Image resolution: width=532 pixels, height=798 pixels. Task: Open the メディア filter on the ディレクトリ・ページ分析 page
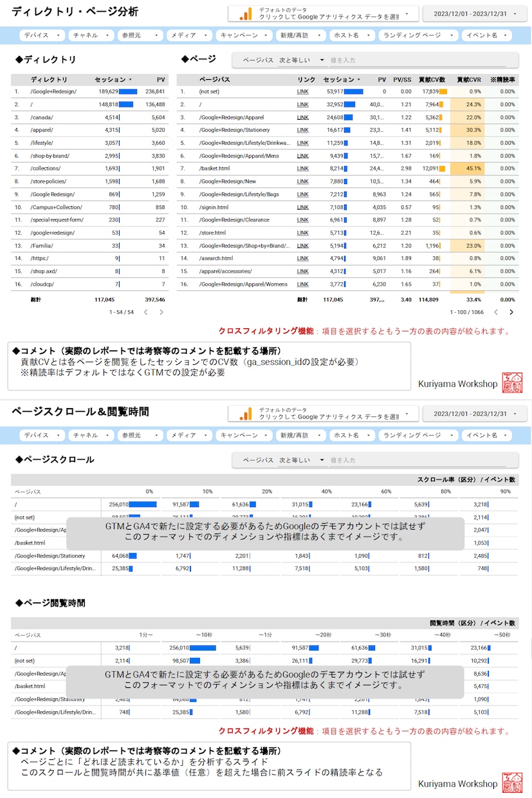(x=188, y=35)
